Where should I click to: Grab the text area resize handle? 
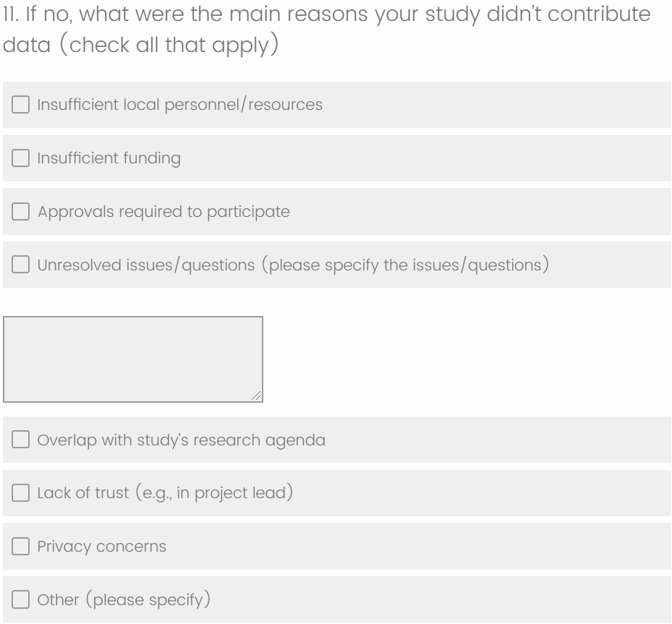257,396
